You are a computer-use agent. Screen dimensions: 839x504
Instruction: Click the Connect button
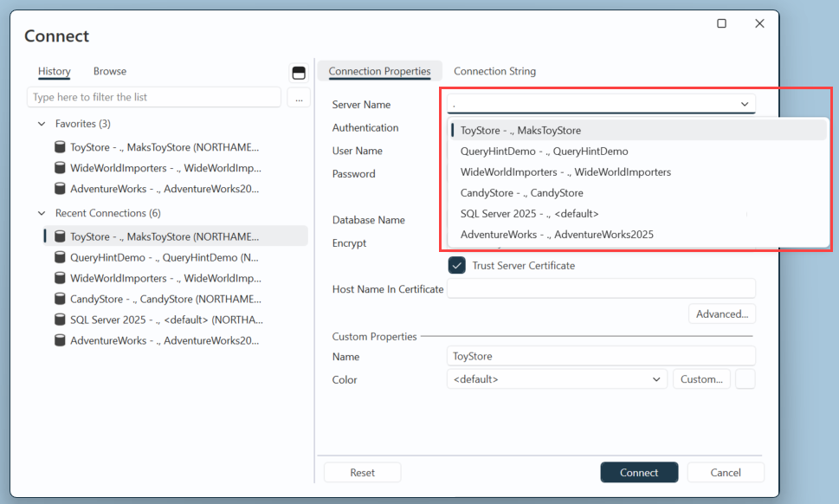(639, 473)
